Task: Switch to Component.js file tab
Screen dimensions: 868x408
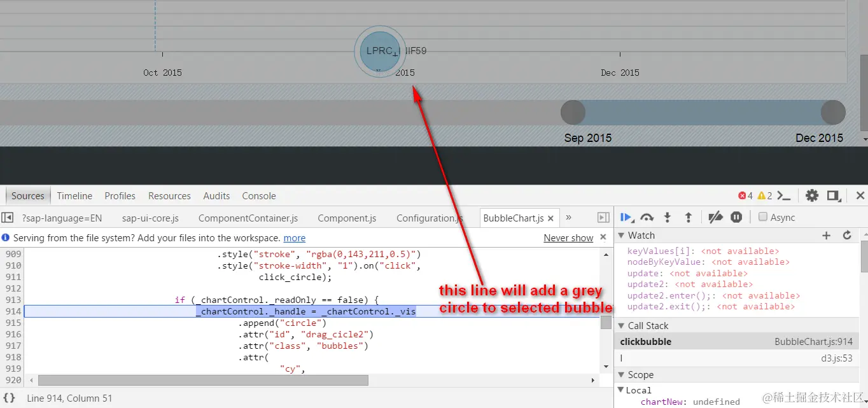Action: pyautogui.click(x=347, y=218)
